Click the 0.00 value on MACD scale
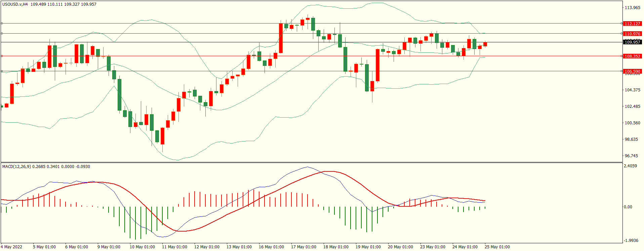The height and width of the screenshot is (251, 644). coord(628,207)
